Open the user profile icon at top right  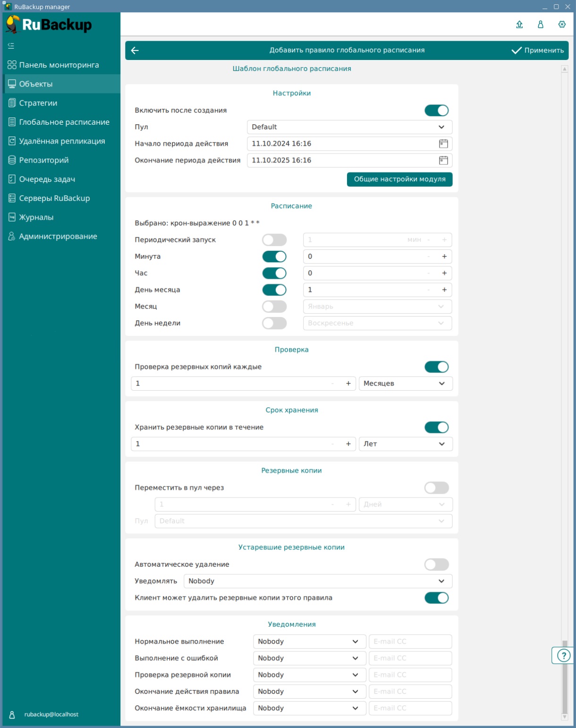541,25
